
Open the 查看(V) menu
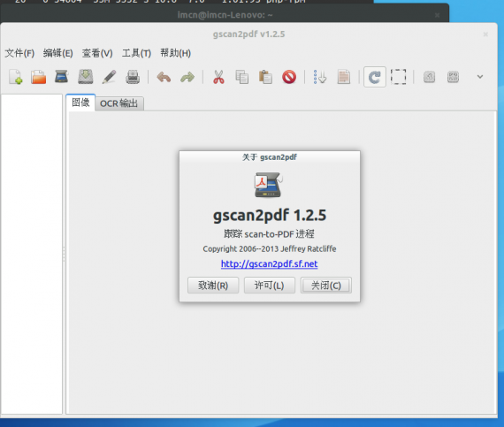point(97,53)
